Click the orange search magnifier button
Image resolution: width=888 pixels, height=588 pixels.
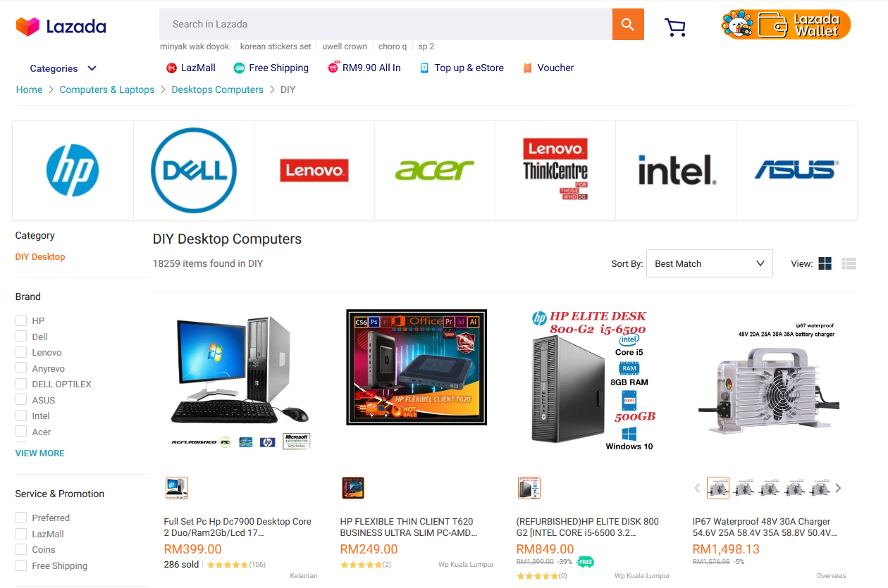tap(628, 25)
